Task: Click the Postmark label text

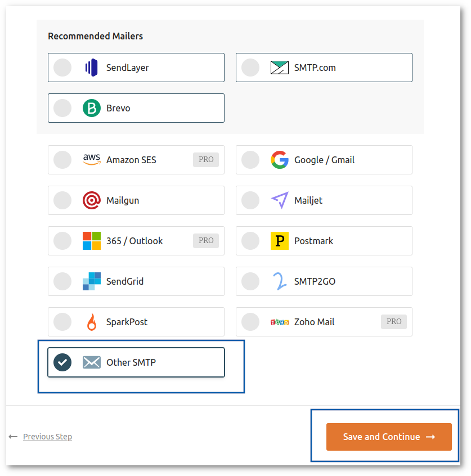Action: pos(313,241)
